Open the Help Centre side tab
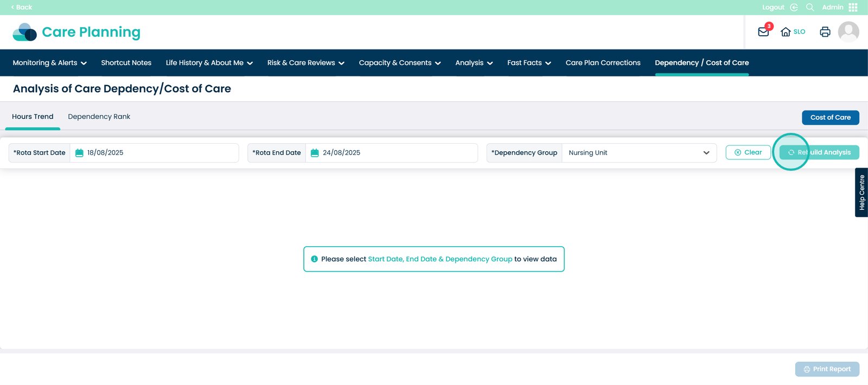Viewport: 868px width, 385px height. 861,193
